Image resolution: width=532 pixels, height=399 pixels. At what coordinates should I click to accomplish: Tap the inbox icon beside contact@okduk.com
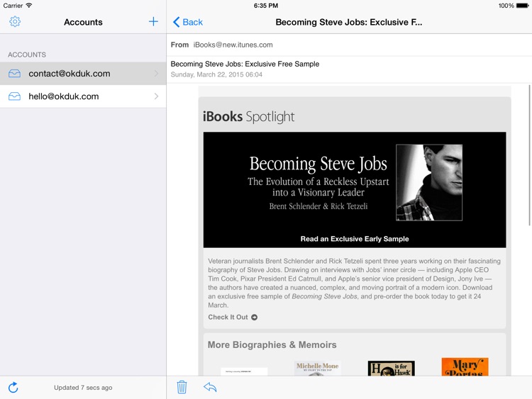[14, 74]
